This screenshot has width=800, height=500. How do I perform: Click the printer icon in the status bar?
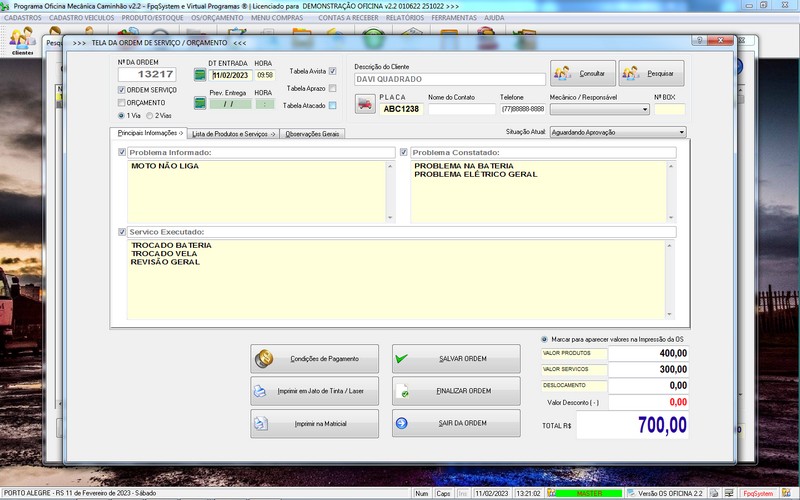click(x=714, y=493)
